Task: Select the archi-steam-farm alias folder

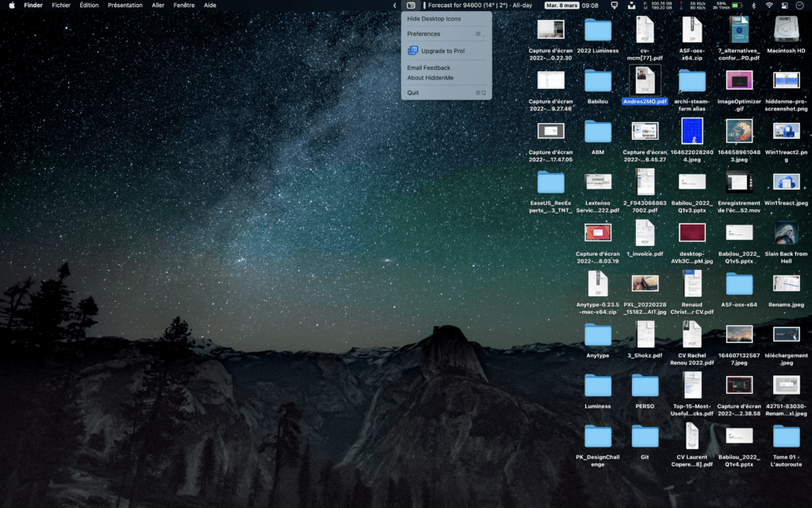Action: 691,81
